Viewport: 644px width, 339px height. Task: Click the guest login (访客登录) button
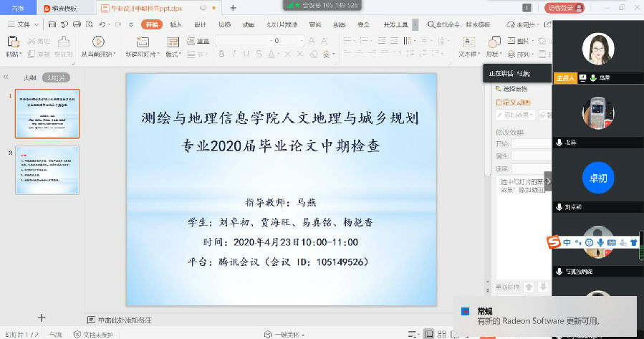tap(564, 7)
